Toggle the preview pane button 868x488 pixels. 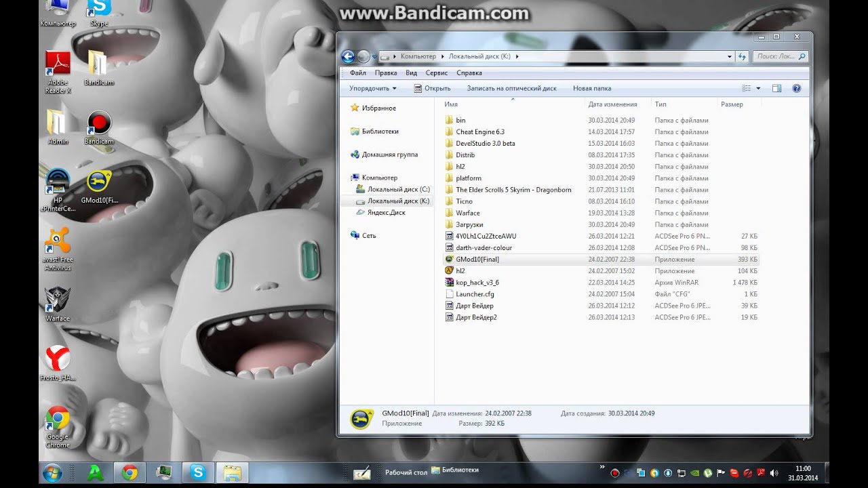tap(777, 88)
